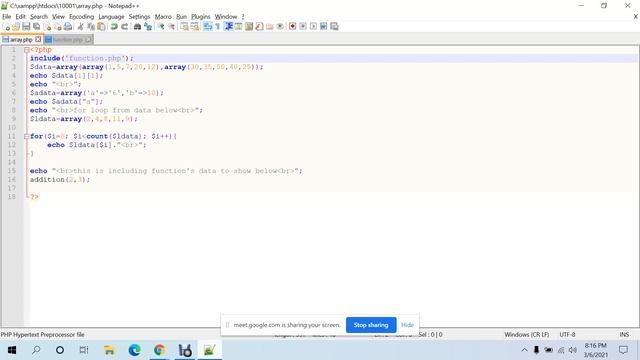Open the Edit menu
This screenshot has height=360, width=640.
20,17
